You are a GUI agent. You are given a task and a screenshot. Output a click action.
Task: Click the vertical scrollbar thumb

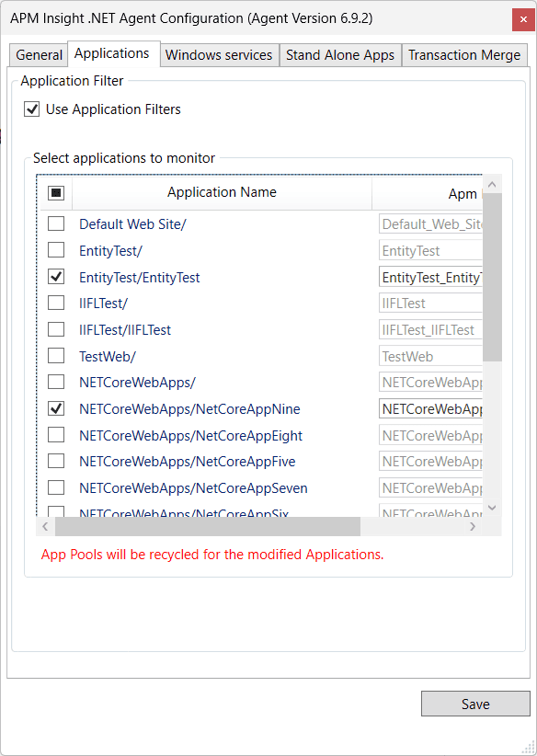[492, 277]
